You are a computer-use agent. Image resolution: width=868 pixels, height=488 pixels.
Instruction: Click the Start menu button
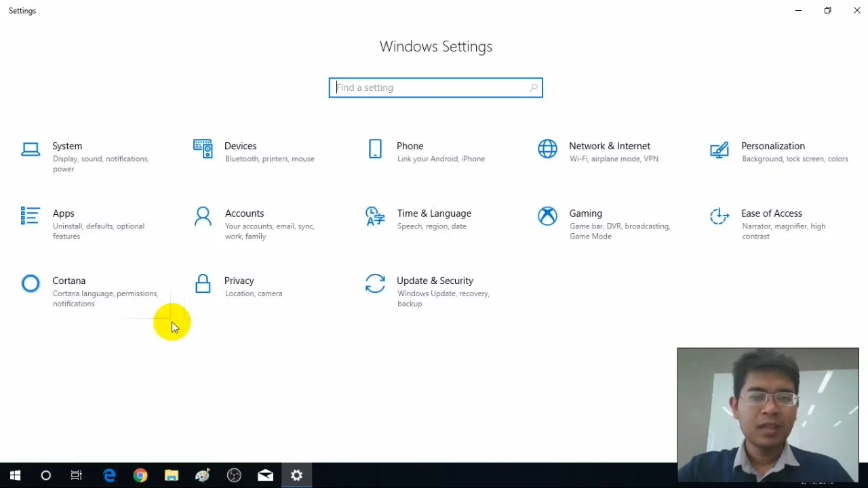(15, 475)
